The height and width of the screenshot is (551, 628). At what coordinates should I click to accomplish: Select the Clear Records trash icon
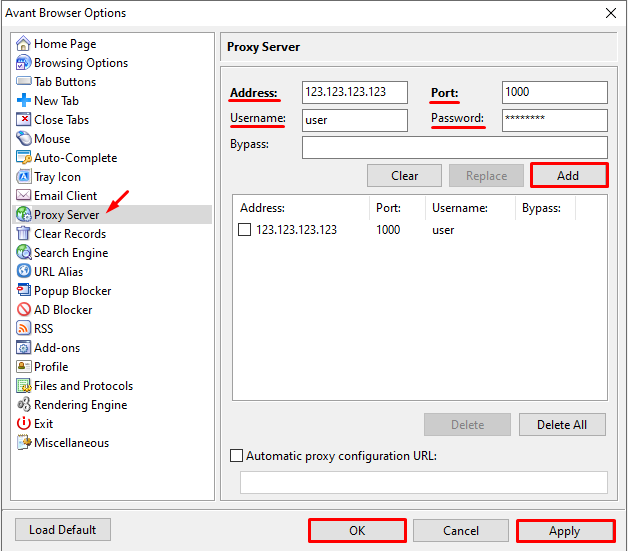[x=23, y=233]
